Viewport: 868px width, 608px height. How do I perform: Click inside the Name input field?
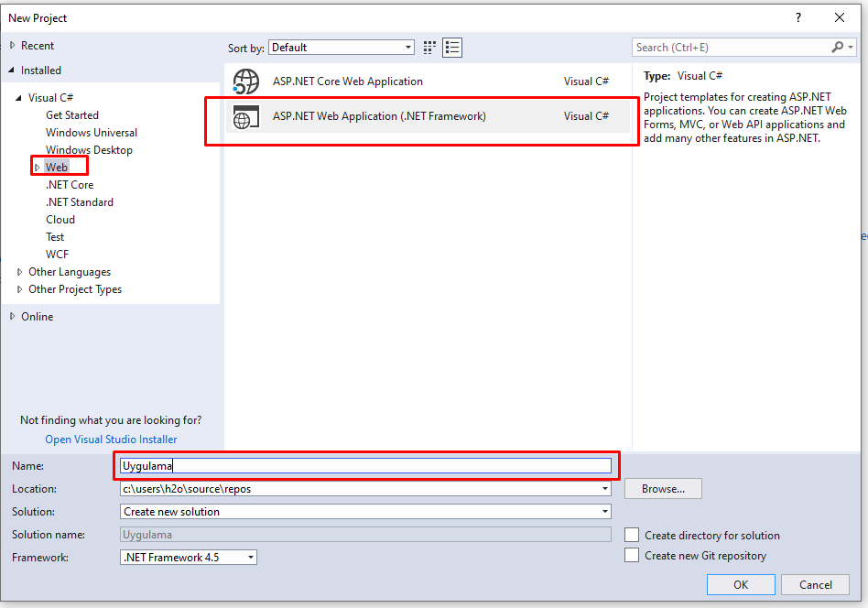click(x=366, y=466)
